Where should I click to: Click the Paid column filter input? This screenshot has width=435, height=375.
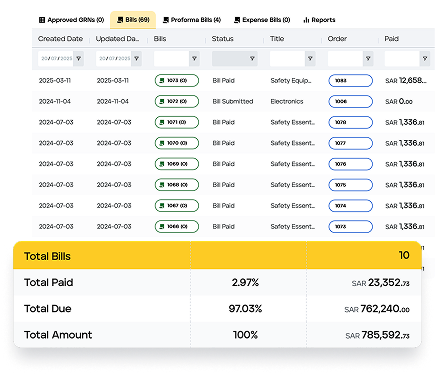coord(402,58)
